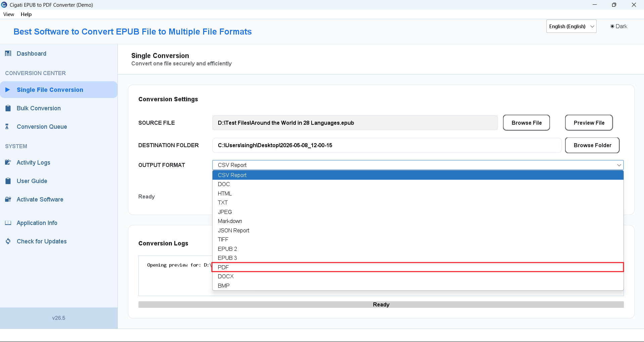Click the Single File Conversion play icon
The height and width of the screenshot is (342, 644).
pos(8,90)
